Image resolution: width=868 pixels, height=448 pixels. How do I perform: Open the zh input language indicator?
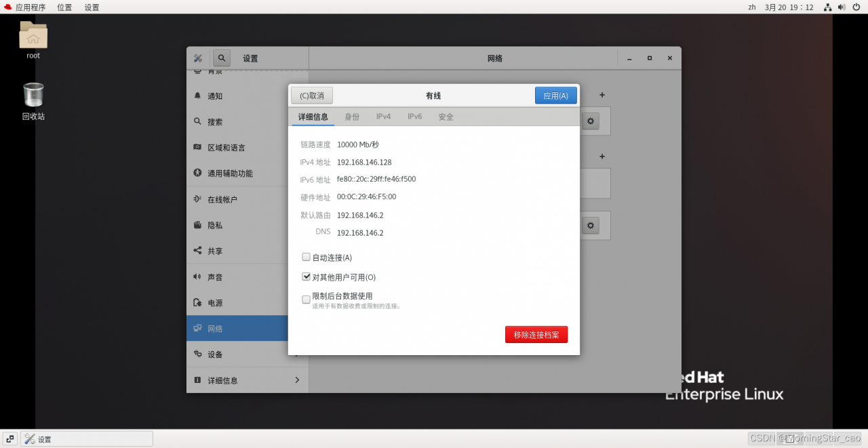[752, 7]
